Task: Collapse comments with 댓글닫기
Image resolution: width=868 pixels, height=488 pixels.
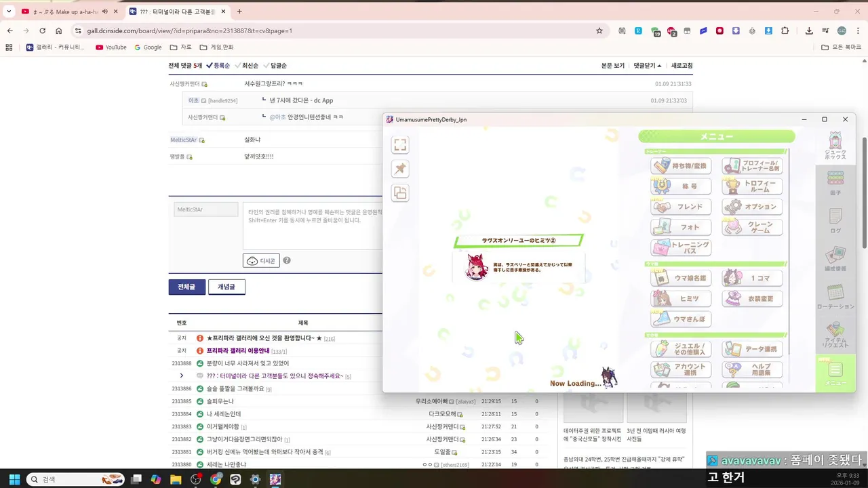Action: [648, 66]
